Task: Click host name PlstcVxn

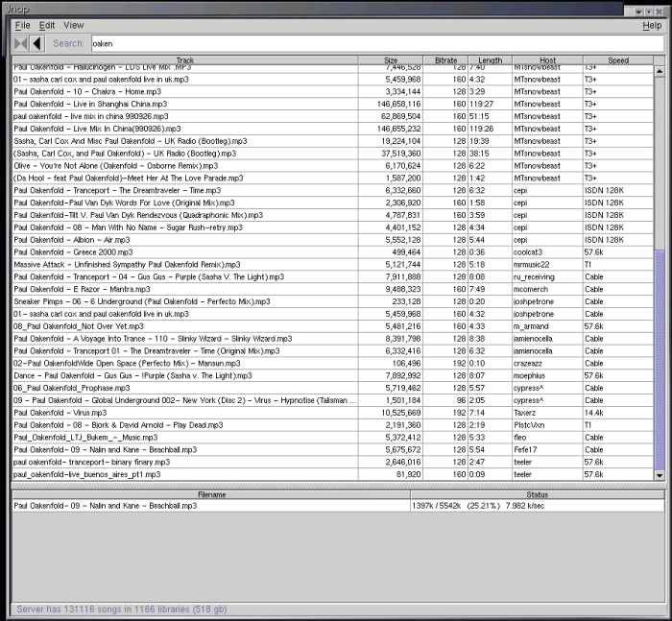Action: pyautogui.click(x=529, y=425)
